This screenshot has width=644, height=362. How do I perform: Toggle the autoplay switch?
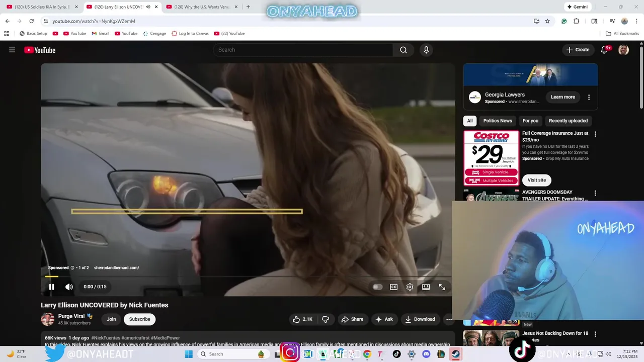(377, 287)
